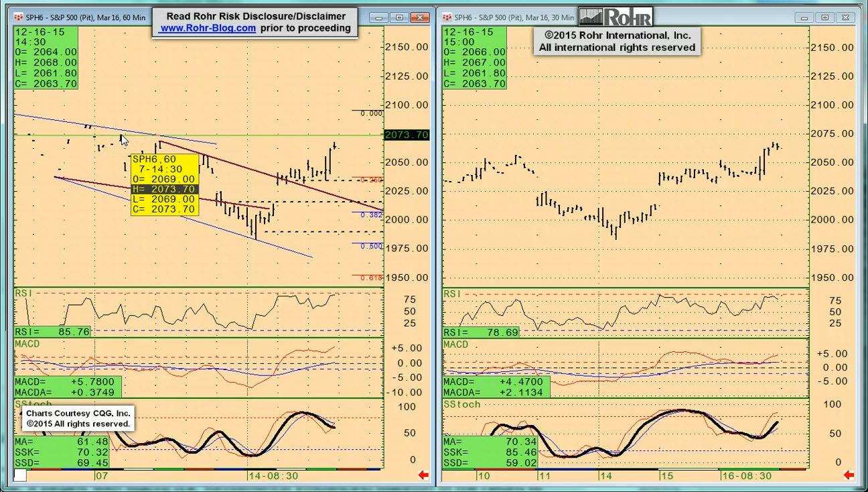The height and width of the screenshot is (492, 868).
Task: Click the 14-08:30 marker on left time axis
Action: pyautogui.click(x=273, y=476)
